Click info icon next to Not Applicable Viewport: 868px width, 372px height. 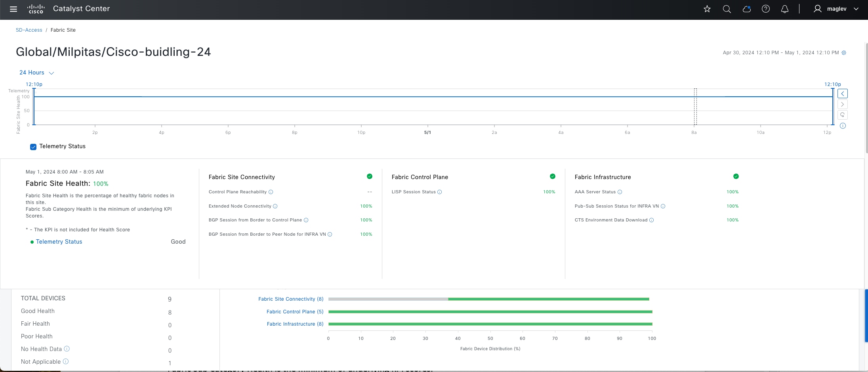tap(66, 361)
